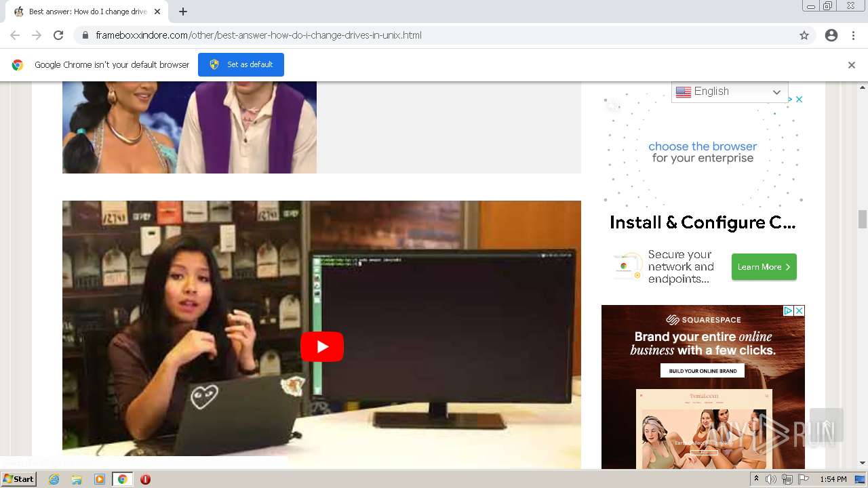Open the AdChoices icon on the Squarespace ad
The image size is (868, 488).
pyautogui.click(x=789, y=310)
